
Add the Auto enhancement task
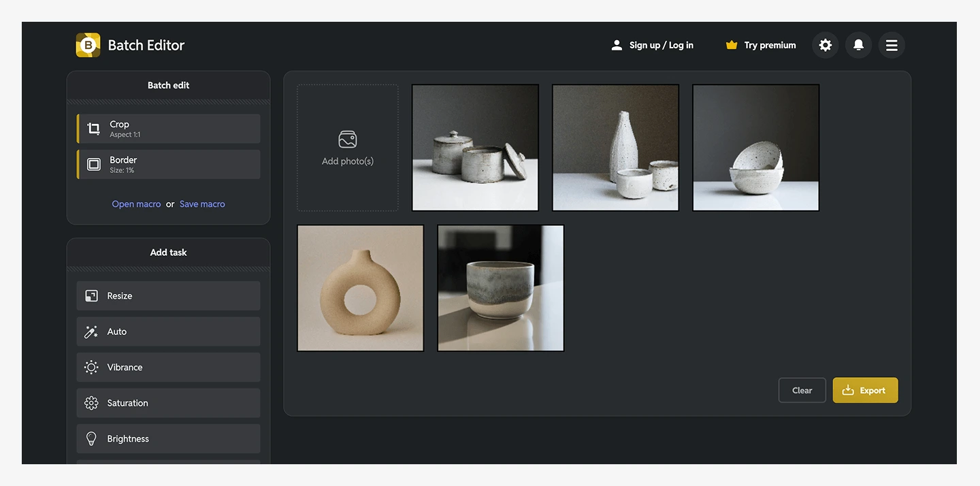click(168, 331)
